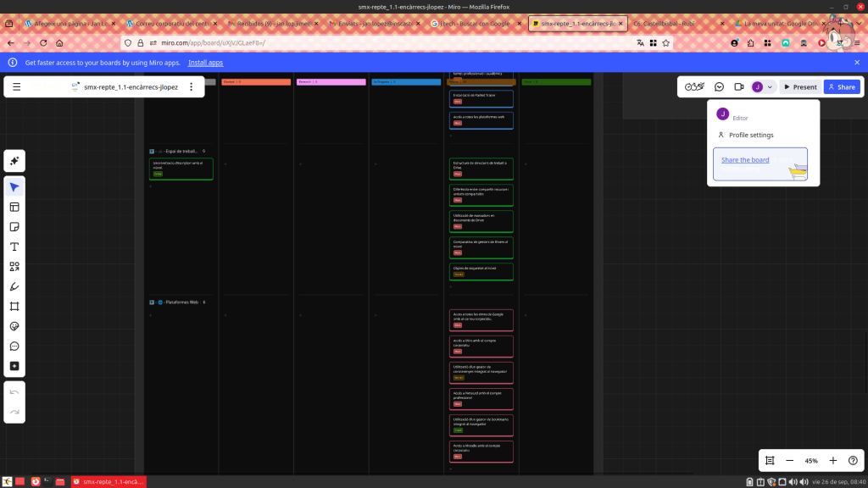The image size is (868, 488).
Task: Start a video call with camera icon
Action: 739,86
